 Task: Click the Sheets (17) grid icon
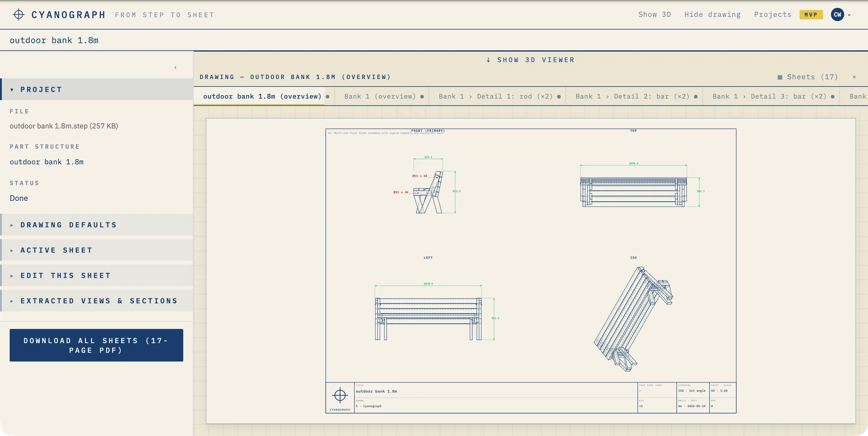point(780,77)
